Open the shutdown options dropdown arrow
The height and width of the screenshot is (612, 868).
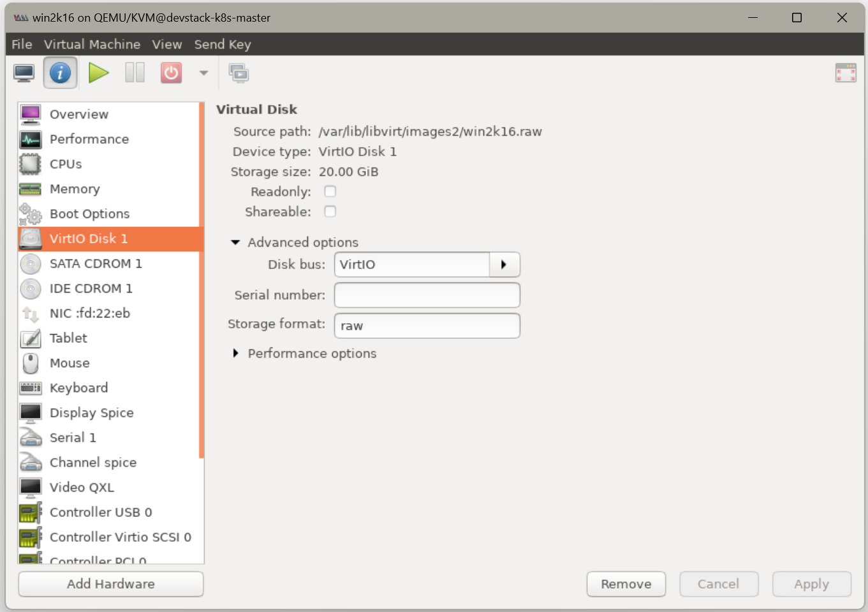tap(203, 73)
